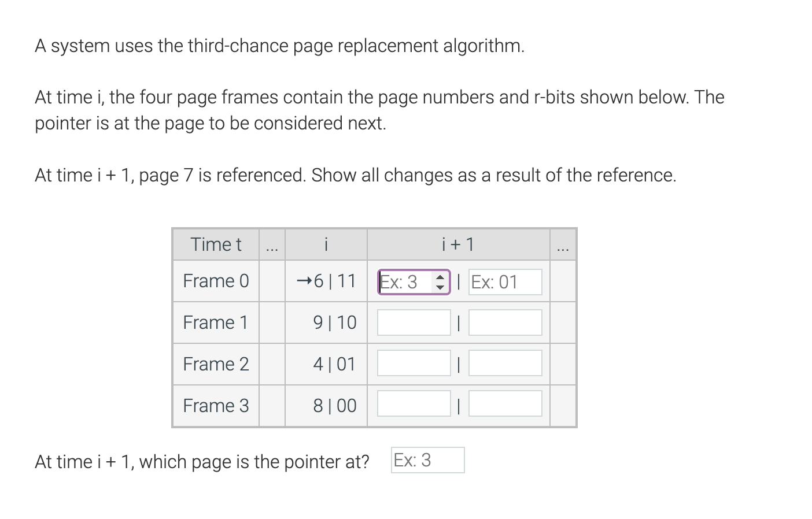Focus the Frame 2 page number box
Screen dimensions: 812x519
(x=414, y=363)
